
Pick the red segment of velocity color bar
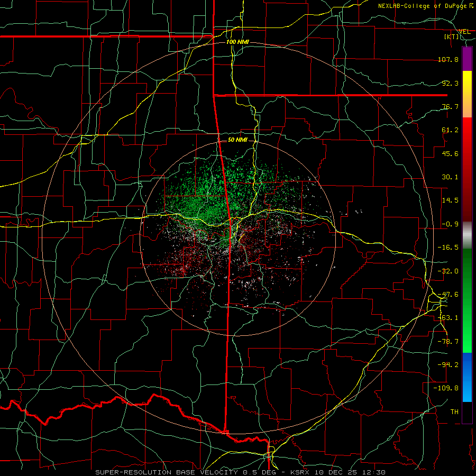pos(467,169)
